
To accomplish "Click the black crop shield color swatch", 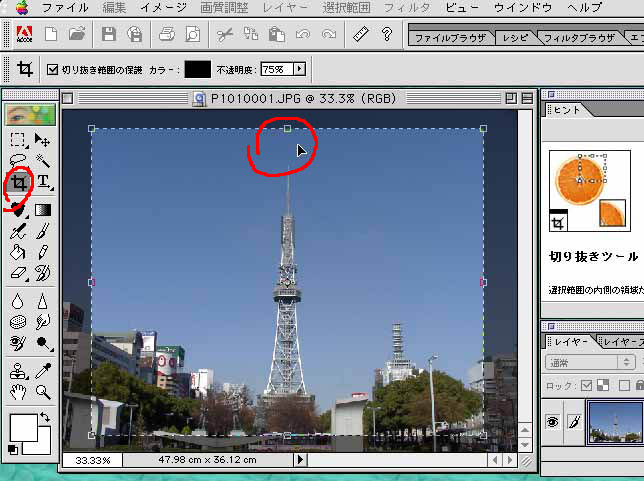I will click(x=198, y=70).
